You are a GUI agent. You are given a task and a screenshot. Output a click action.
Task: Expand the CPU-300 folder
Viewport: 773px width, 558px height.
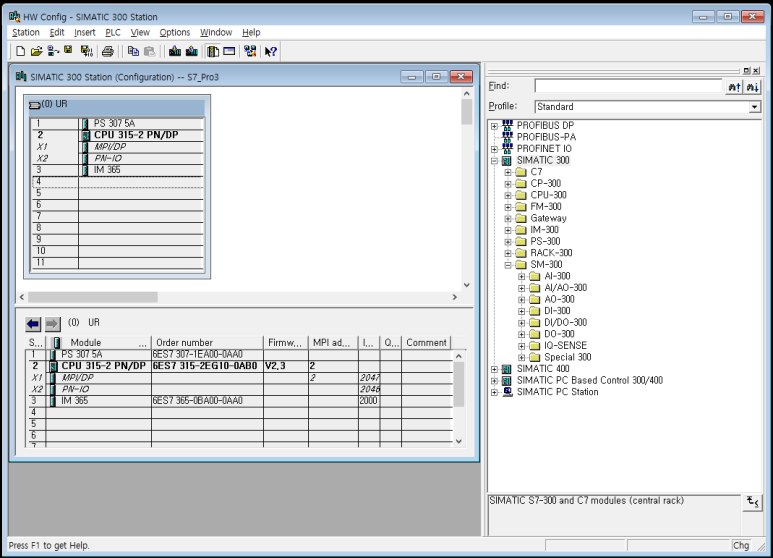click(508, 196)
